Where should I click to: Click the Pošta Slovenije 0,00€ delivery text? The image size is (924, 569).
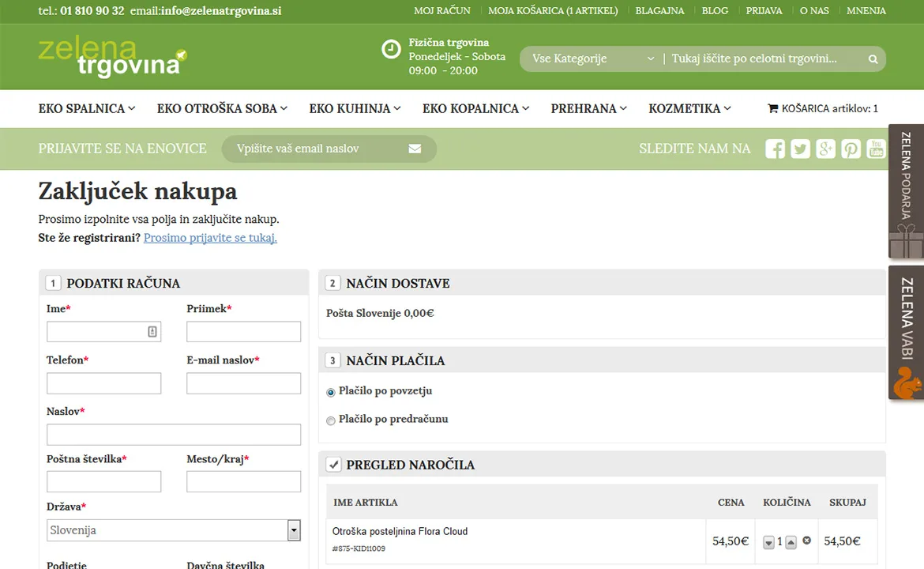coord(380,313)
